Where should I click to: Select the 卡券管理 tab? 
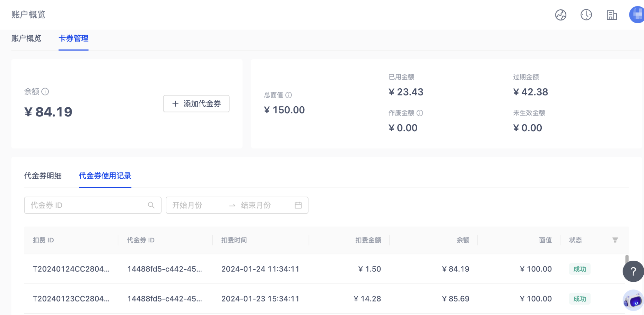(x=73, y=38)
